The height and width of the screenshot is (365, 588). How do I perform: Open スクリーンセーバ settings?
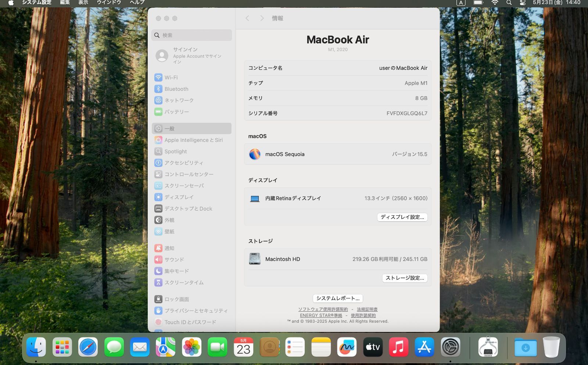pyautogui.click(x=191, y=186)
